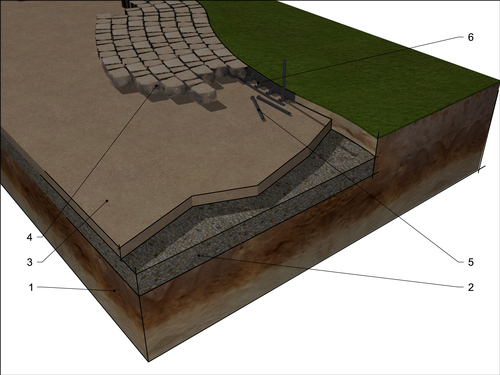Click the callout number 1 label

pos(31,287)
